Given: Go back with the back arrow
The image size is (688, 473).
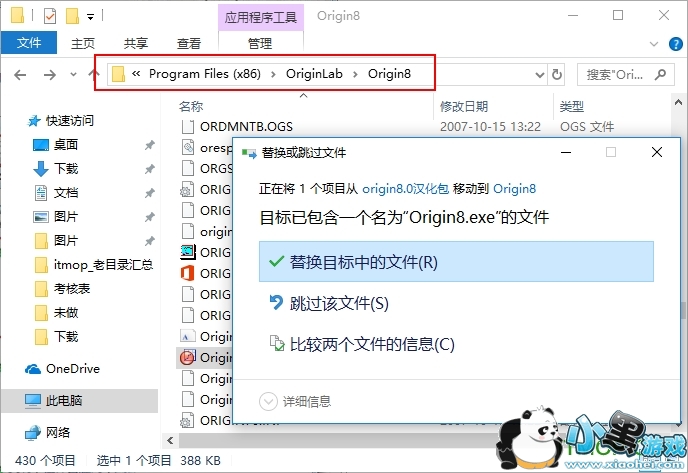Looking at the screenshot, I should [x=20, y=75].
